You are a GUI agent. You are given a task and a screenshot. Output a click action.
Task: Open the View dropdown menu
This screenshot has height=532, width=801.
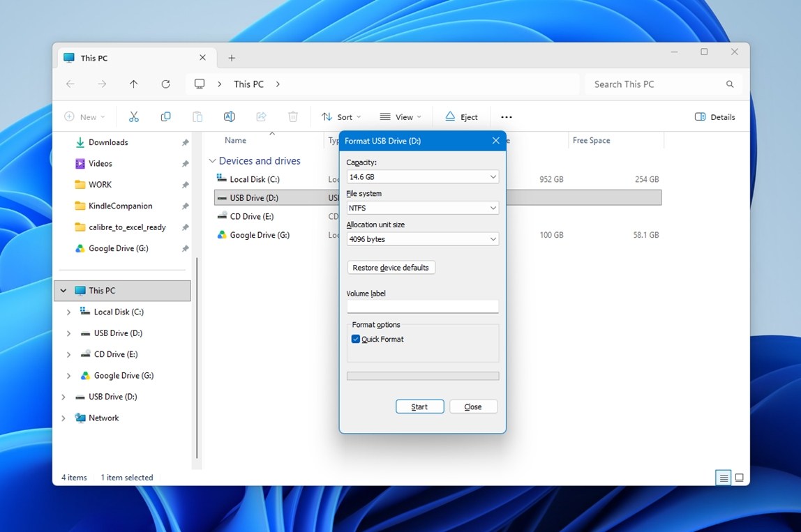point(401,117)
